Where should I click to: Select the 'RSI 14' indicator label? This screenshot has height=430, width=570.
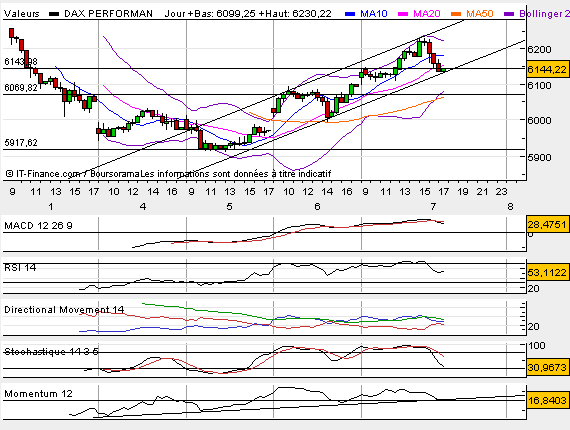pos(20,268)
